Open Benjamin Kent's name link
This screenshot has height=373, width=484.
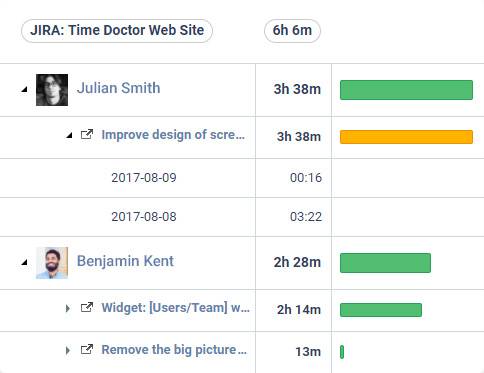(125, 261)
